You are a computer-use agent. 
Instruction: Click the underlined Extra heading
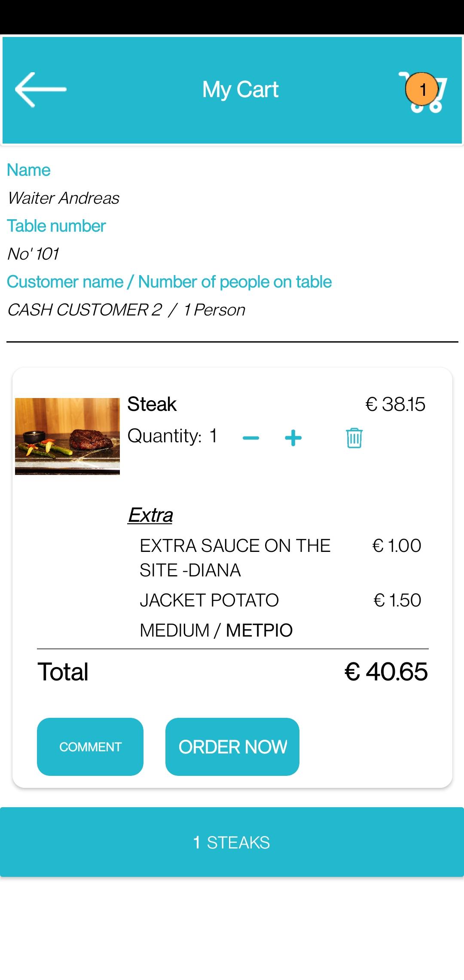tap(150, 515)
